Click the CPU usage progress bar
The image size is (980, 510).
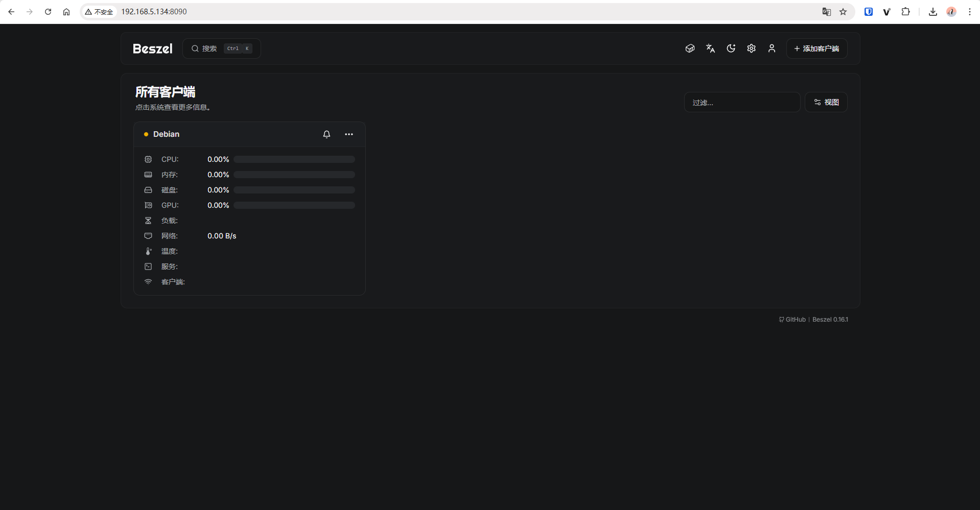[294, 159]
